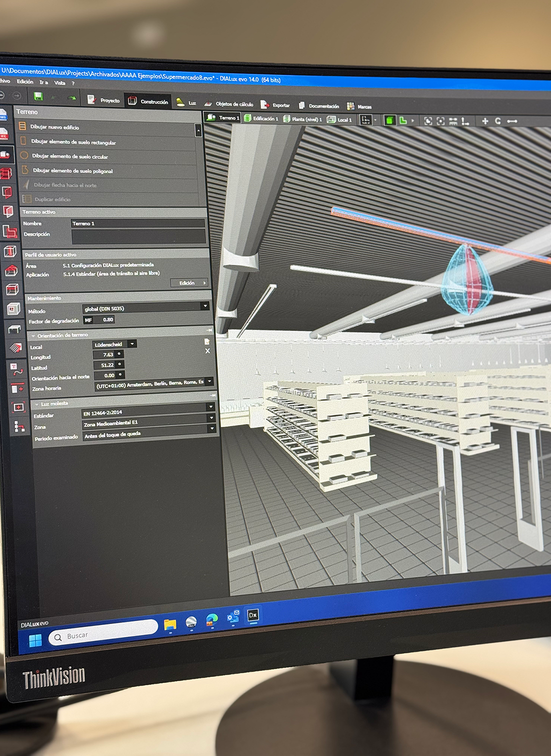Click the green save icon

(x=38, y=96)
